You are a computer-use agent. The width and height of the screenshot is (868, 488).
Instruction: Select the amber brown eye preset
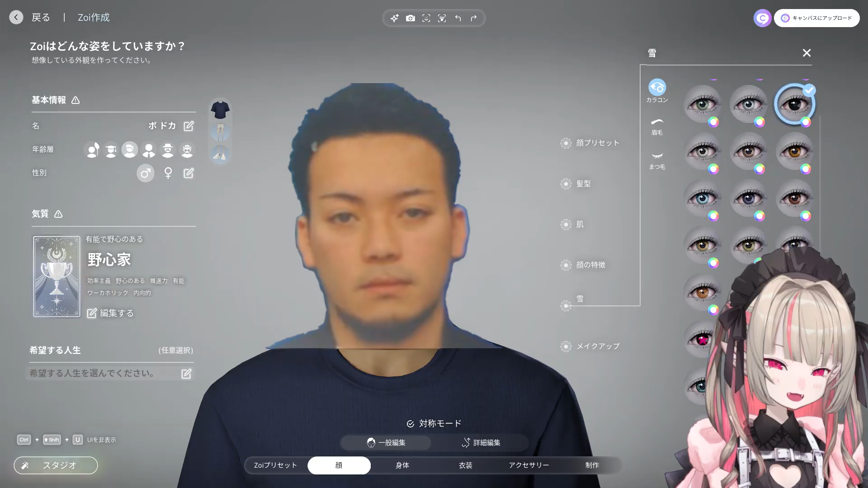795,151
